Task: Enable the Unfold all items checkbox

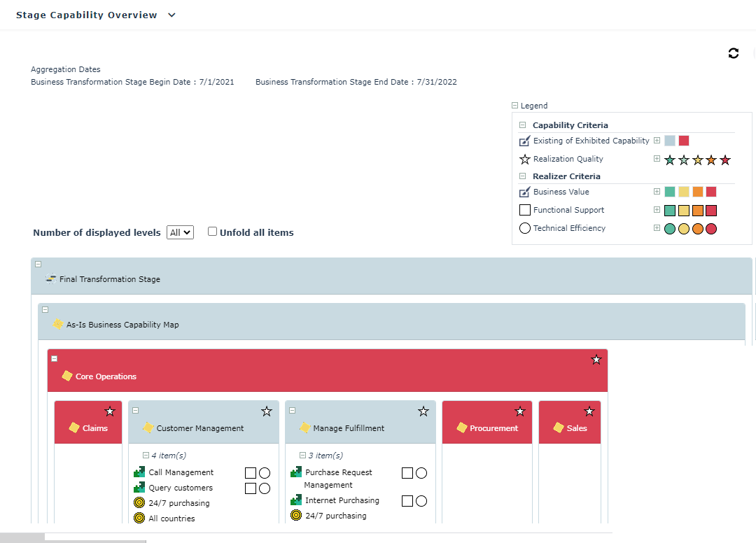Action: coord(213,232)
